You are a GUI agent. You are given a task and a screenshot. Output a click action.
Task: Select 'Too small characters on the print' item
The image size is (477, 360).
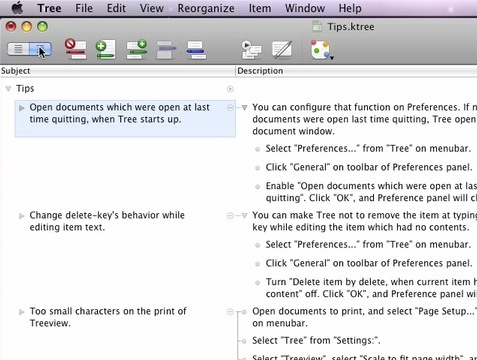108,317
